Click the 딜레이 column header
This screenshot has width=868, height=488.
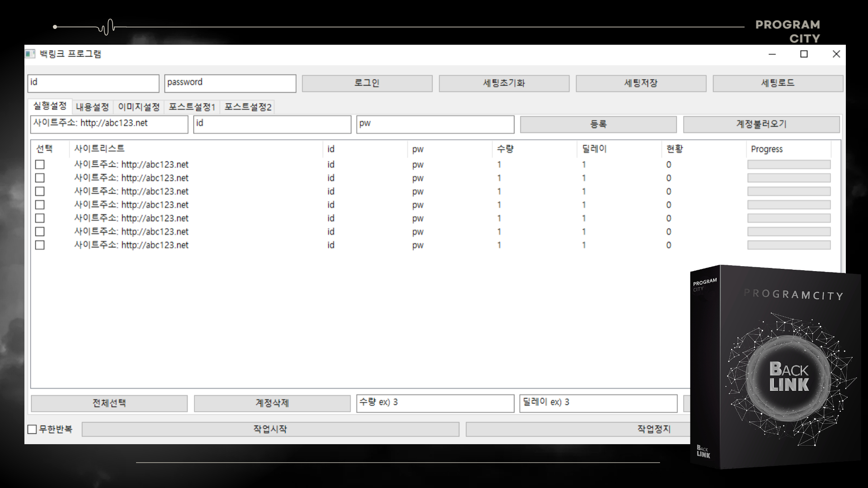click(x=619, y=149)
